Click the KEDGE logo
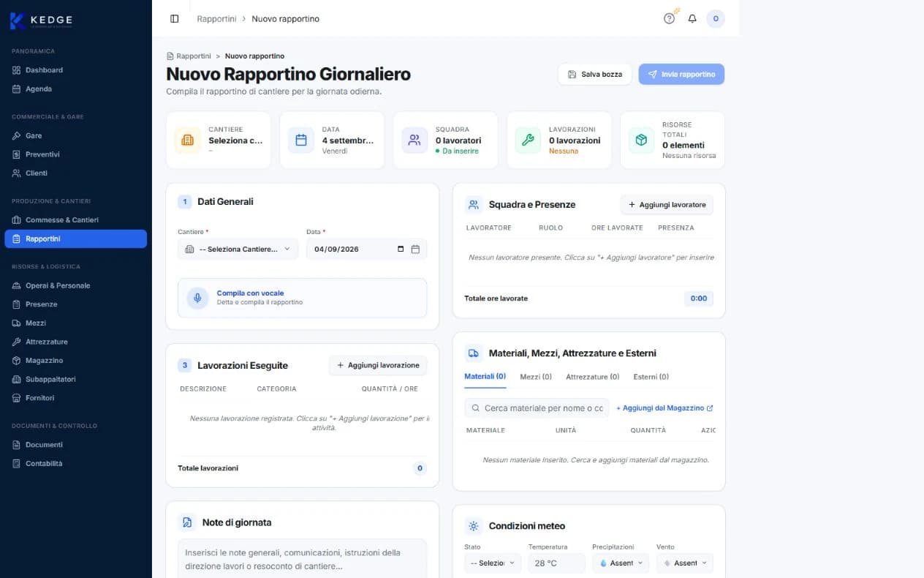 click(41, 20)
